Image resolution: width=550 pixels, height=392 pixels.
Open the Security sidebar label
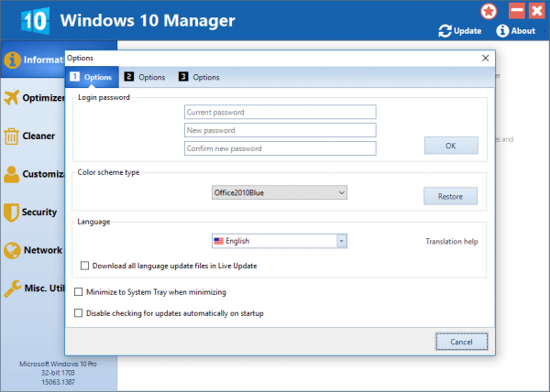(38, 212)
